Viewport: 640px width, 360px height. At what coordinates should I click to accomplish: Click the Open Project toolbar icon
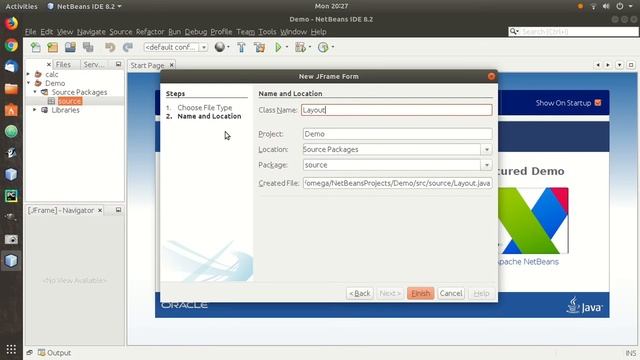pos(70,47)
